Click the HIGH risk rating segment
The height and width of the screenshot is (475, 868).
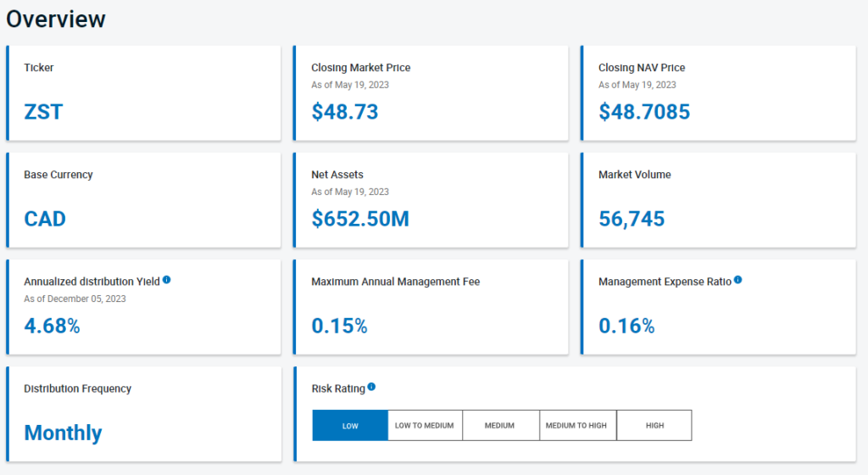pos(654,426)
